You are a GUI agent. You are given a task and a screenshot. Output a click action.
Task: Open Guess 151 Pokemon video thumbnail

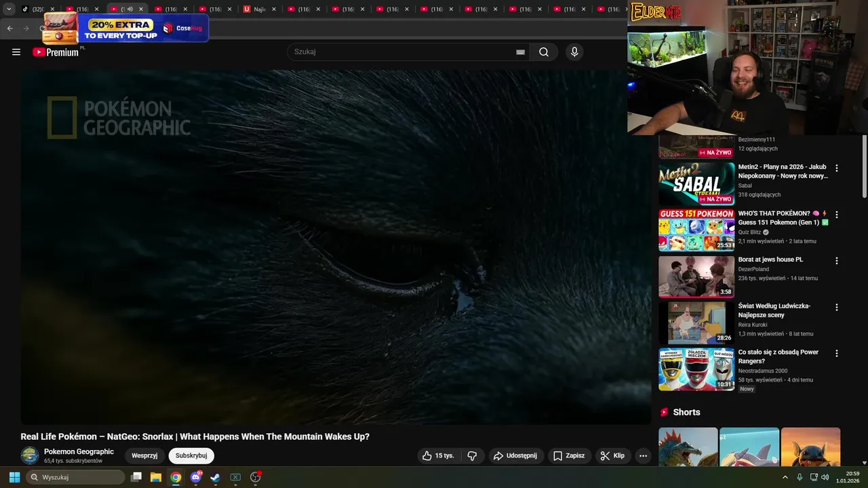point(696,230)
